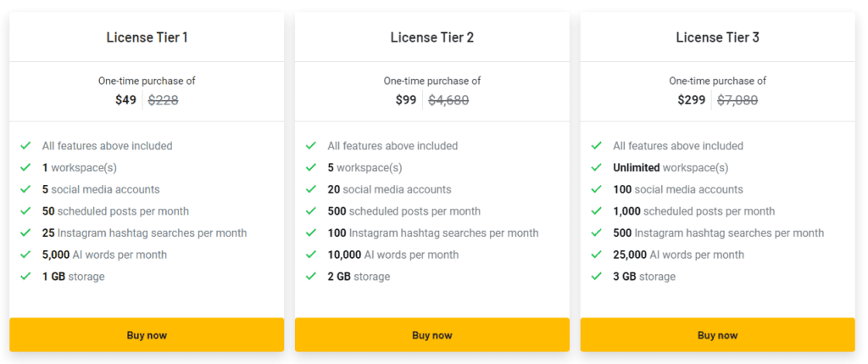The width and height of the screenshot is (868, 364).
Task: Click Buy now under License Tier 2
Action: (x=432, y=335)
